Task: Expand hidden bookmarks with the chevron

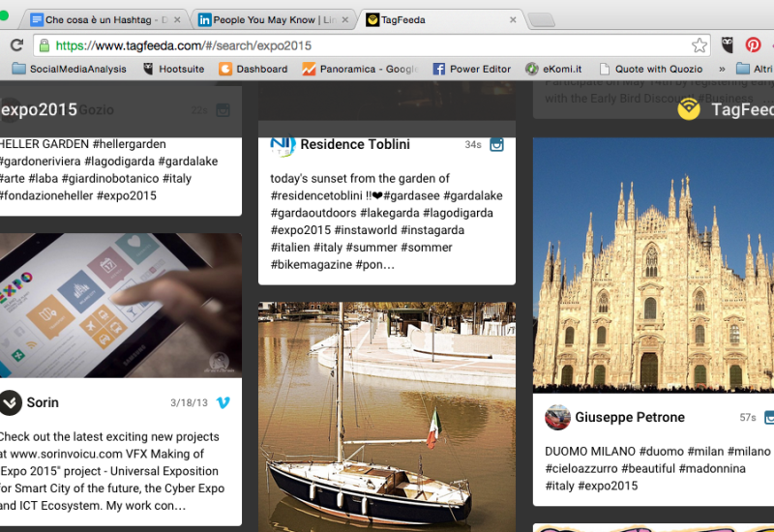Action: coord(722,69)
